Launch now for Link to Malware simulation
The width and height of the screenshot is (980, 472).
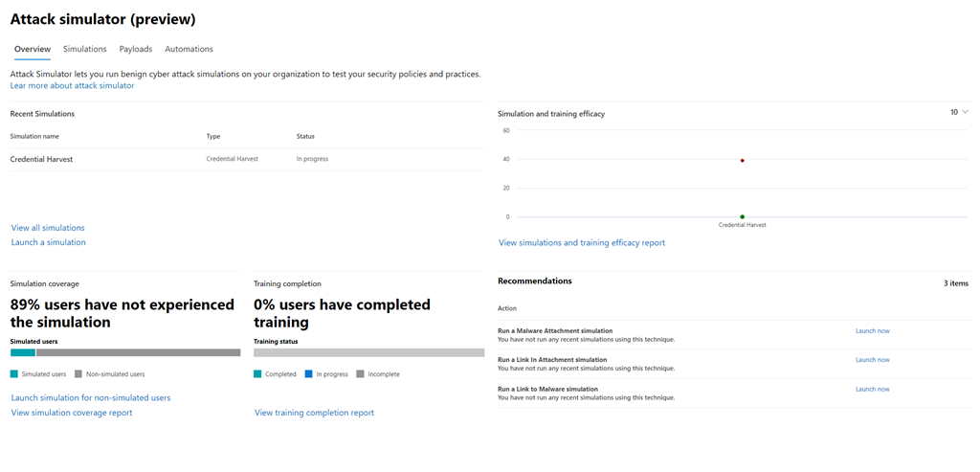(872, 390)
